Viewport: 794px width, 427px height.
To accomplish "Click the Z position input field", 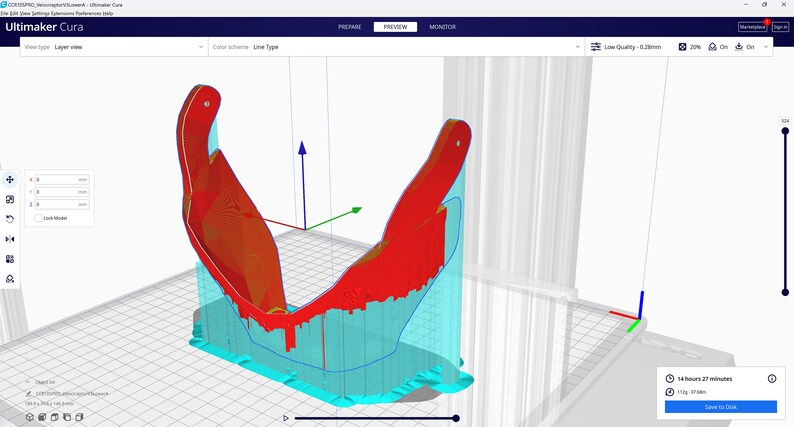I will pyautogui.click(x=62, y=204).
